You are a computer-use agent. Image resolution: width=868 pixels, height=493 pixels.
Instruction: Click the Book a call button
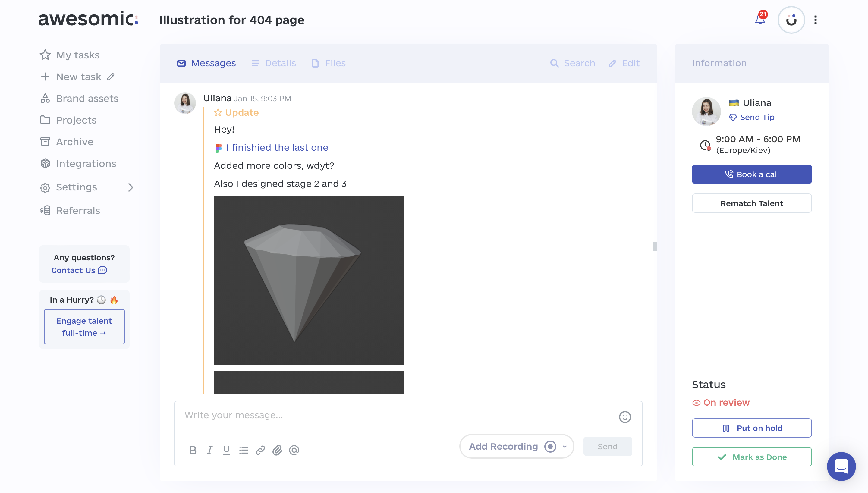coord(752,174)
